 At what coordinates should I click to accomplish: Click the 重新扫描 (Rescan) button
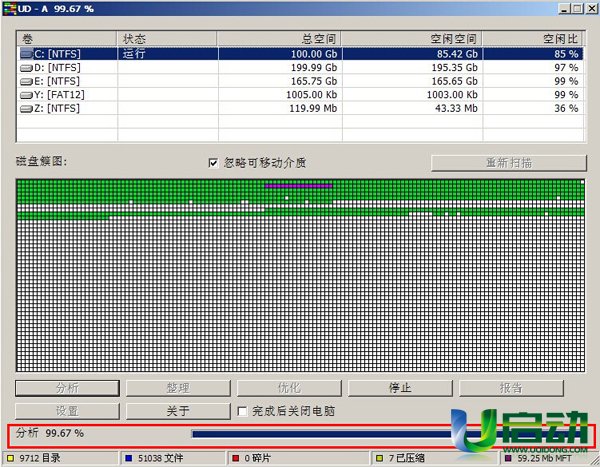[x=509, y=163]
